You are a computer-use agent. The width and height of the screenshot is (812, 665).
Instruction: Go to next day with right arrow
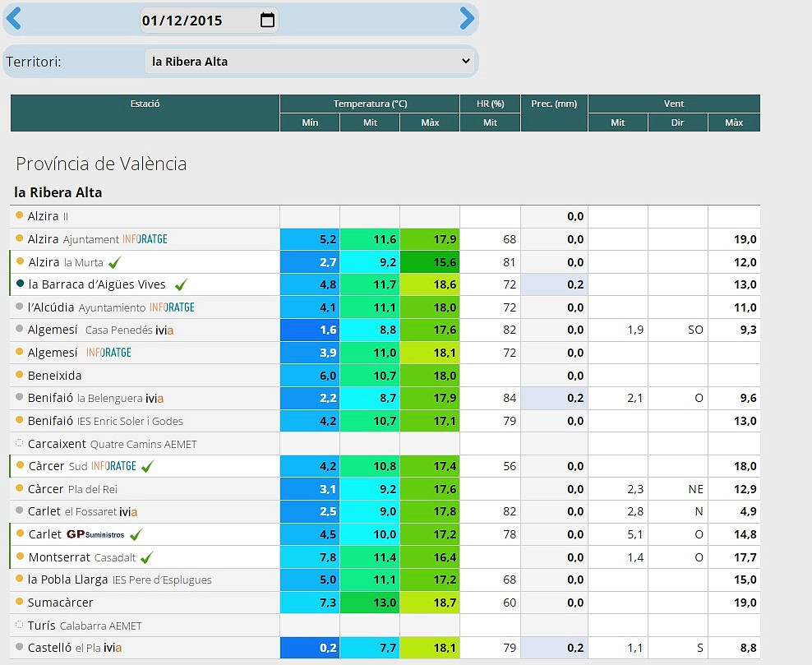pos(467,19)
